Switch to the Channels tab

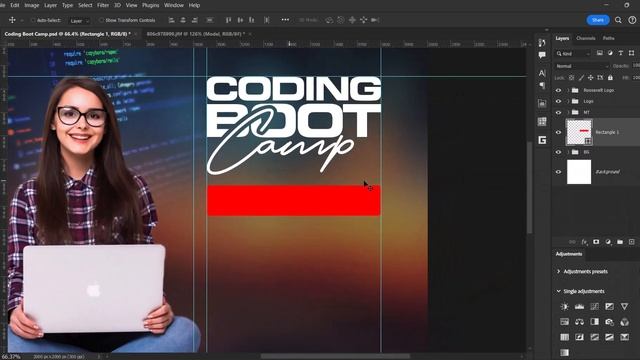586,38
